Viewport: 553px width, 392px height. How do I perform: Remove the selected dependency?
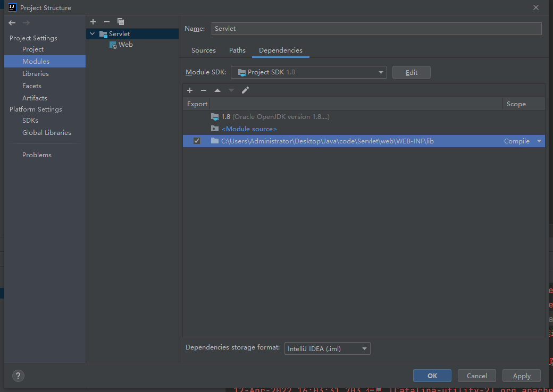tap(204, 90)
